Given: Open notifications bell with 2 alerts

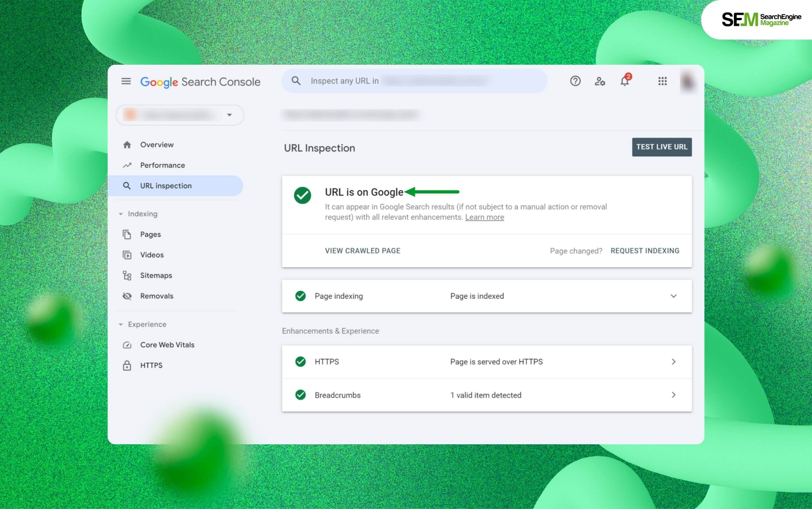Looking at the screenshot, I should coord(625,80).
